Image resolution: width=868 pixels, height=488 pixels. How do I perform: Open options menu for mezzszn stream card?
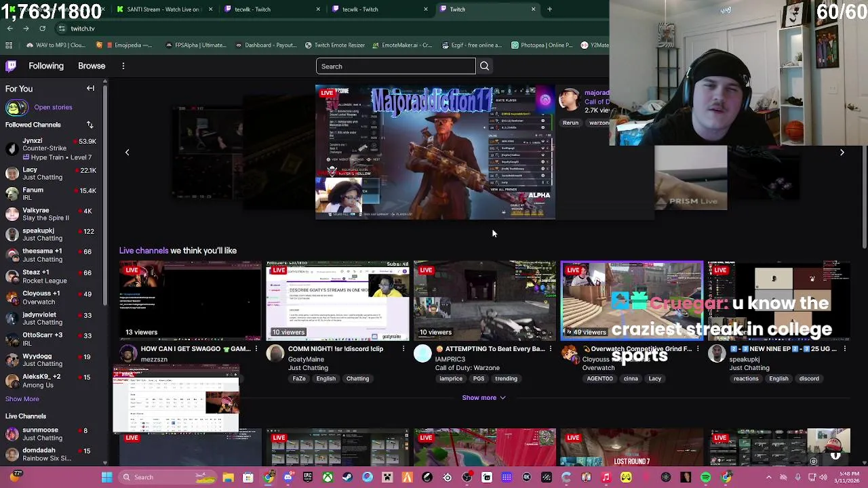(256, 349)
